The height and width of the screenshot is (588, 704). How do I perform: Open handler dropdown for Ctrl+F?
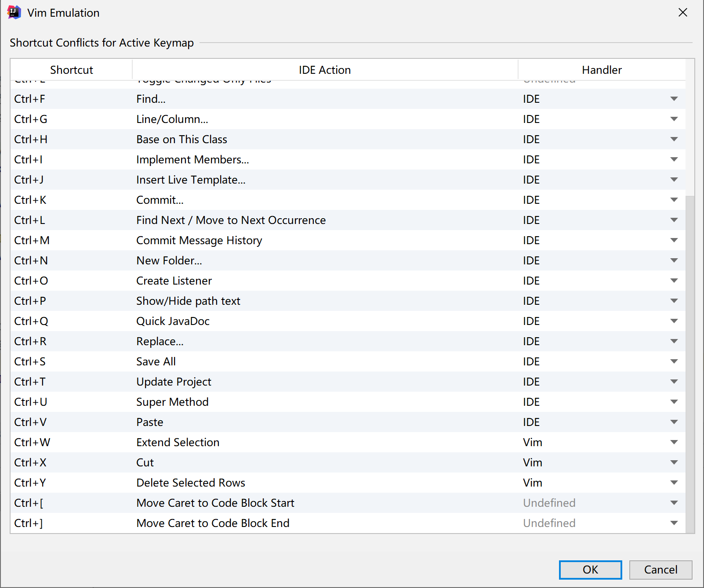[674, 99]
